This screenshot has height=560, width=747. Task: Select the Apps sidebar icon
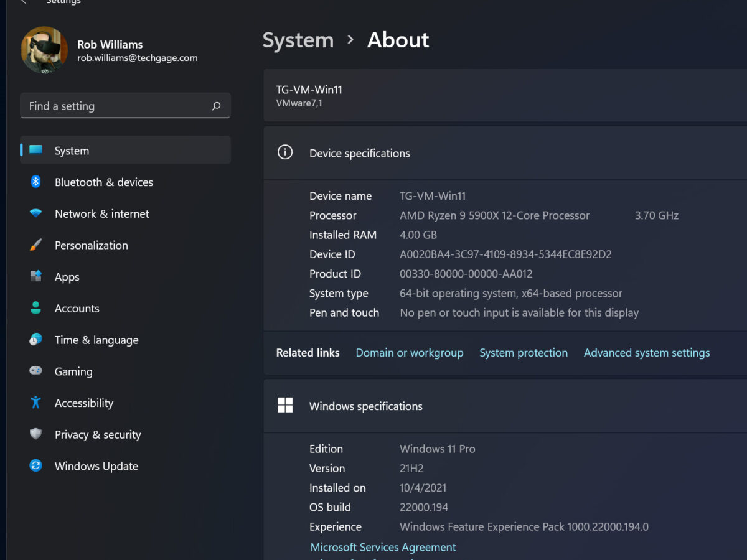[x=36, y=276]
